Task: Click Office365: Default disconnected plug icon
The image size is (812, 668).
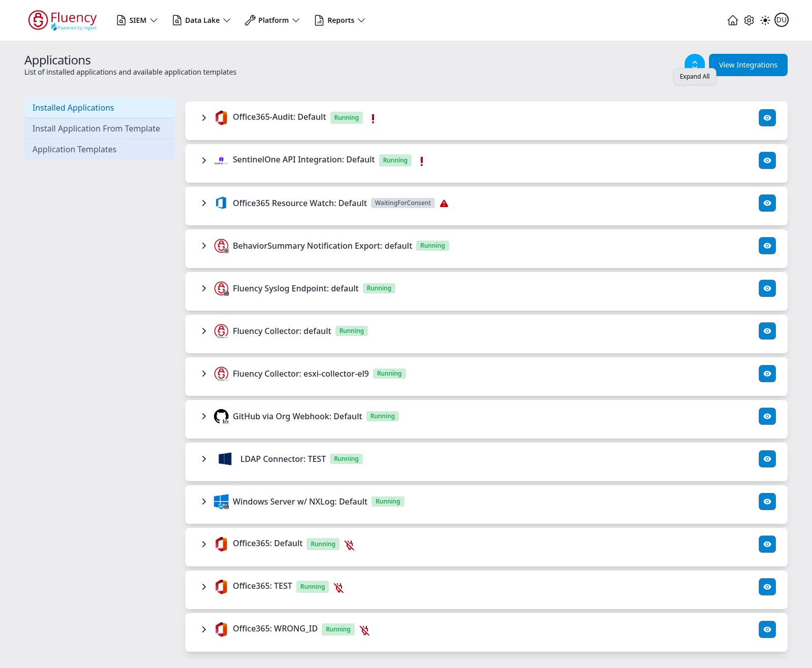Action: (349, 545)
